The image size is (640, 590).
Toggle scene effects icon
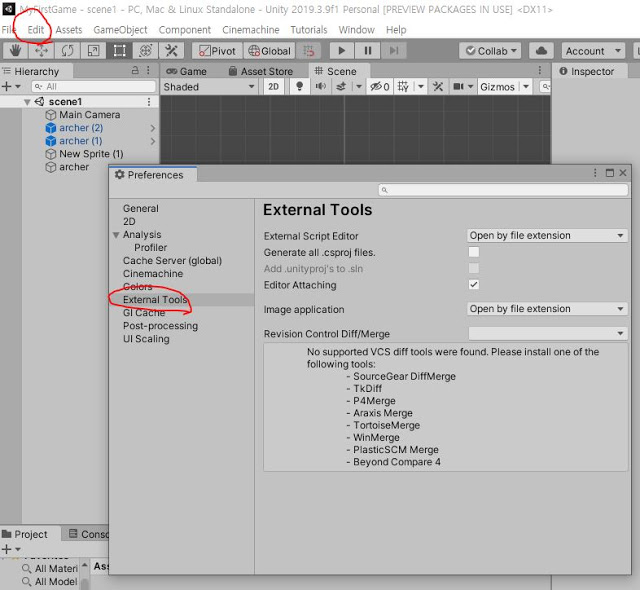(342, 87)
